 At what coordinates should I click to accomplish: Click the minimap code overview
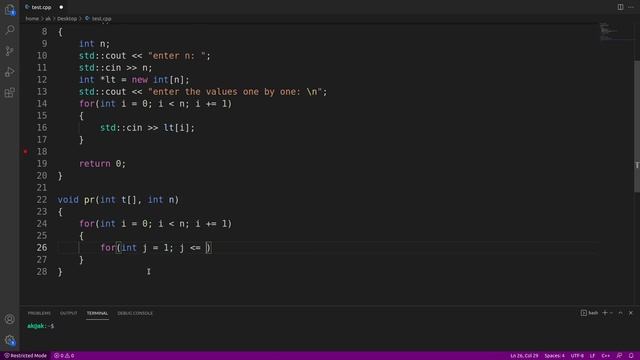click(616, 32)
